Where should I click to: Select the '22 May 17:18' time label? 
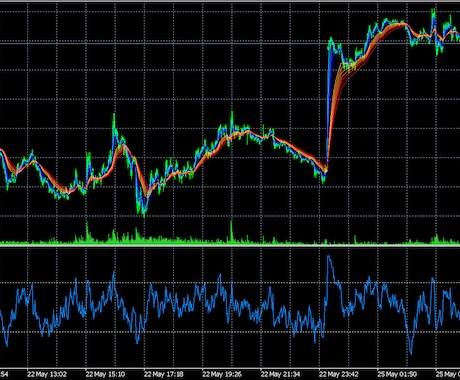[x=164, y=374]
